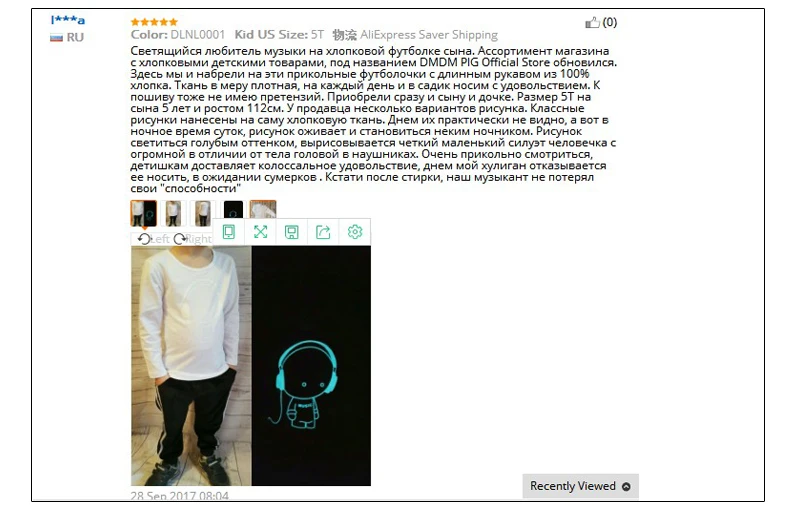
Task: Select the first review photo thumbnail
Action: pyautogui.click(x=143, y=213)
